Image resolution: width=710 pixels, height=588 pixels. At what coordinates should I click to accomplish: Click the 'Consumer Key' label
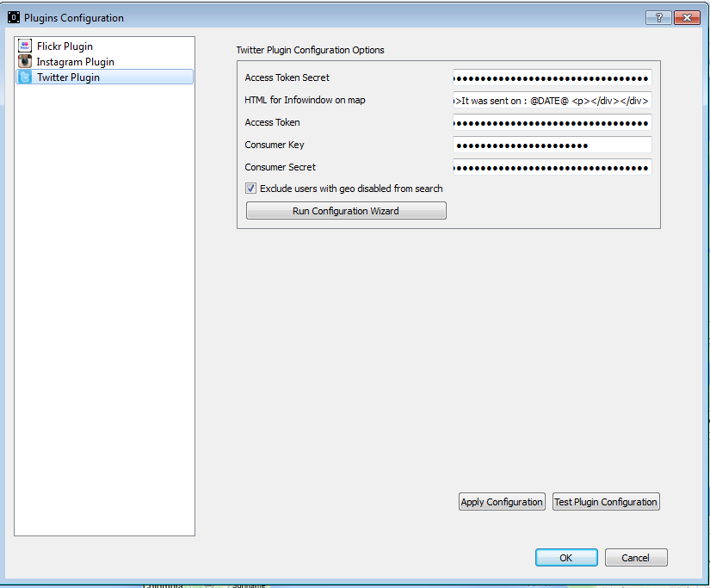tap(275, 145)
